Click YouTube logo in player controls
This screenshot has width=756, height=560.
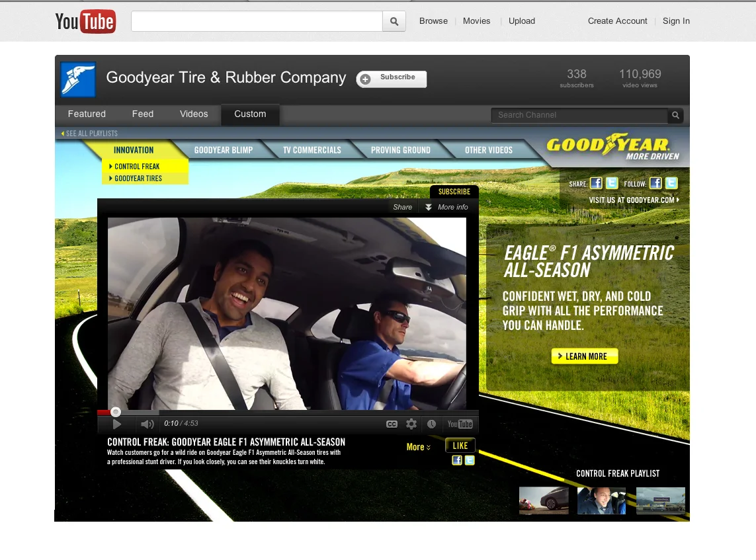click(x=460, y=424)
